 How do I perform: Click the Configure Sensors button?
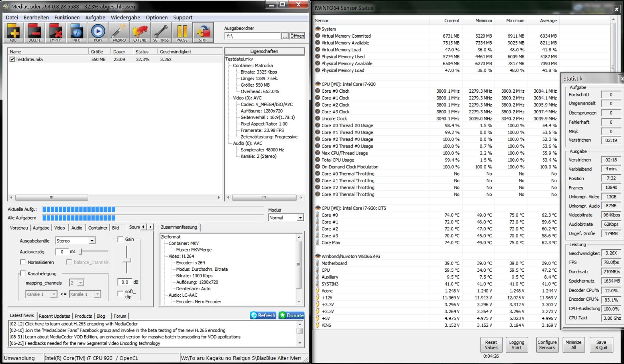(547, 345)
